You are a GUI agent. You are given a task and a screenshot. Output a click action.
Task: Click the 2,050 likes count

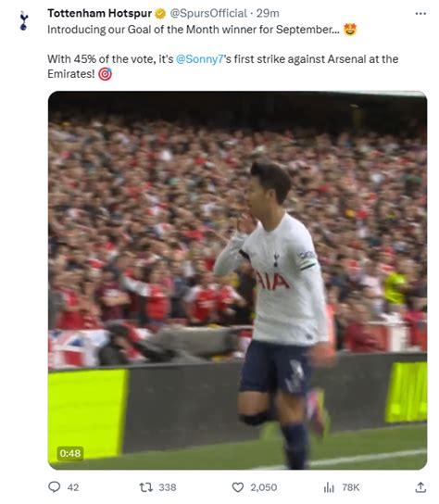(x=264, y=487)
